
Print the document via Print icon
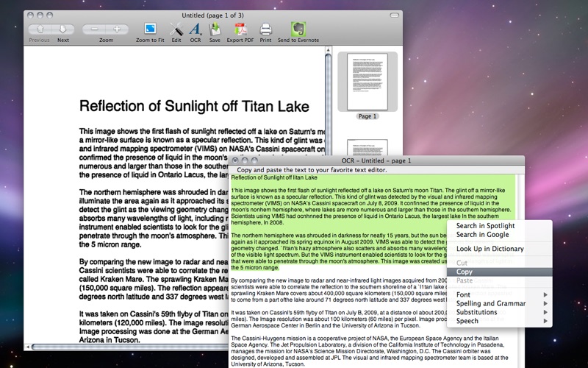coord(265,29)
